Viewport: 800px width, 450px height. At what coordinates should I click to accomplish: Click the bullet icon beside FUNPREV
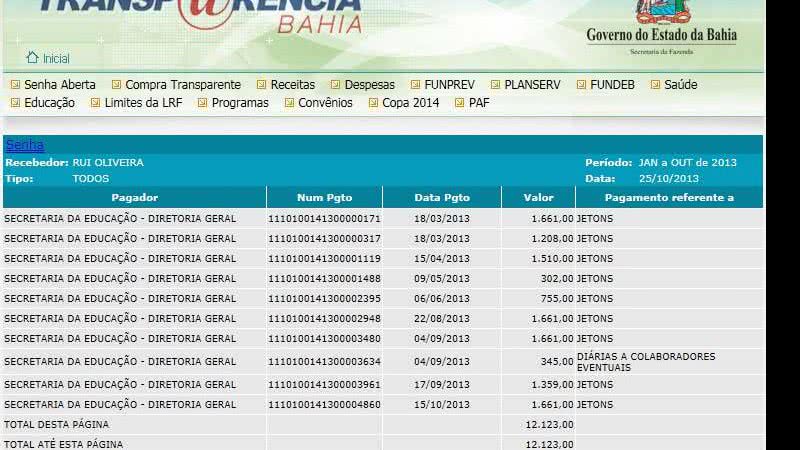(415, 85)
